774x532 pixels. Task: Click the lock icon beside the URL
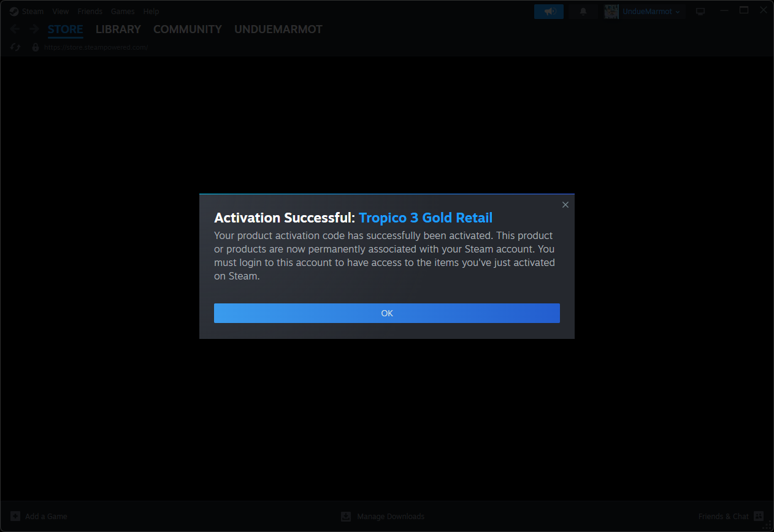pos(36,47)
